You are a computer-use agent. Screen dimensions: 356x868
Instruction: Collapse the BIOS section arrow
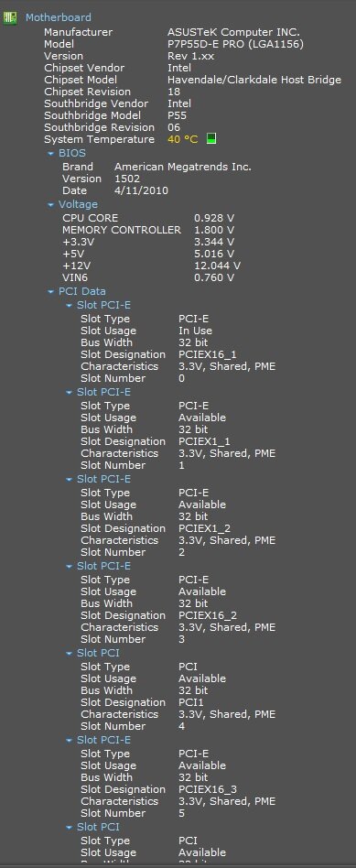[51, 153]
